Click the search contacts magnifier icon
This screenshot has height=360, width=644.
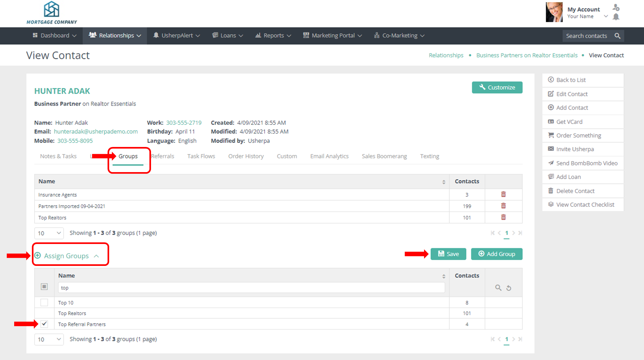tap(617, 36)
